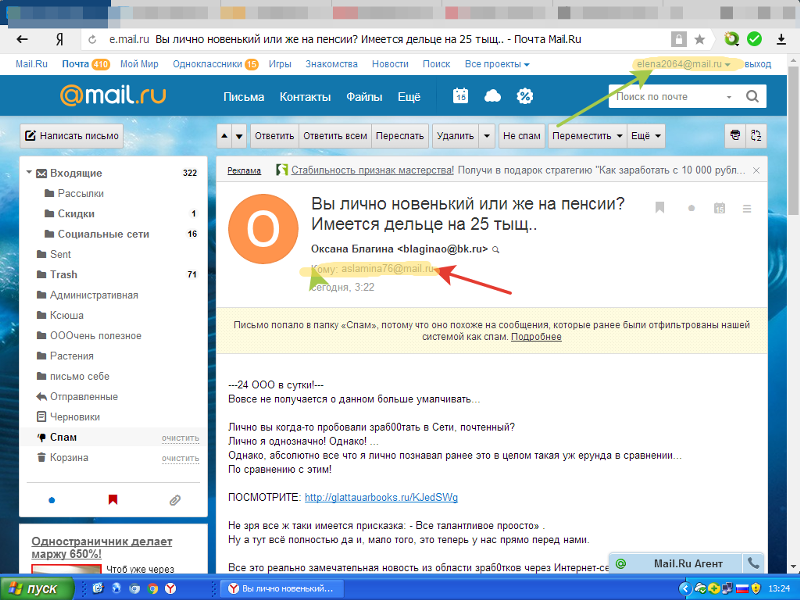The width and height of the screenshot is (800, 600).
Task: Open search options dropdown arrow
Action: [729, 97]
